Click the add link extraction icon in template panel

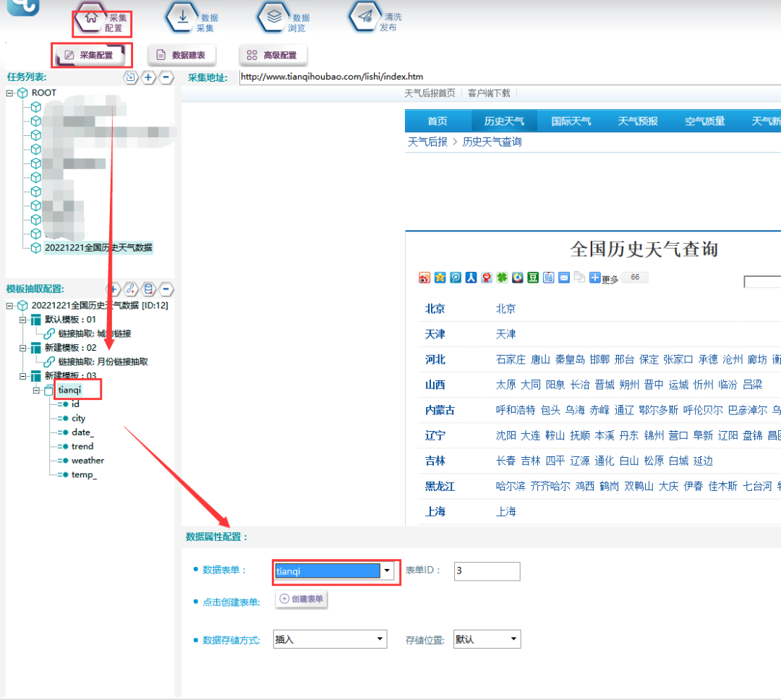[131, 289]
